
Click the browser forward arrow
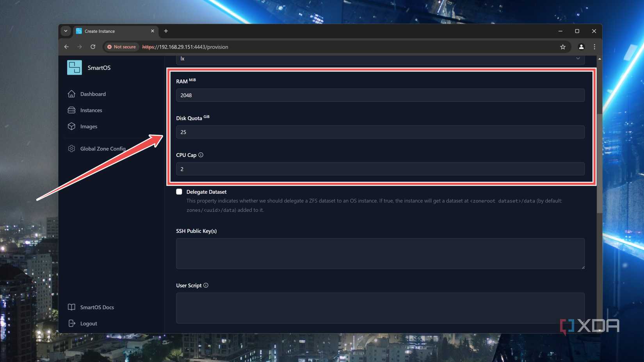tap(80, 47)
